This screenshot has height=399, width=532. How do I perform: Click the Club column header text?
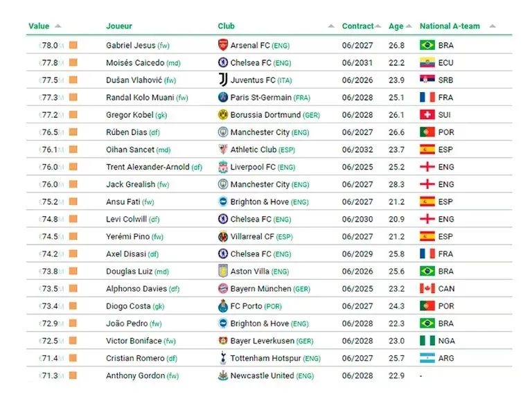(227, 26)
